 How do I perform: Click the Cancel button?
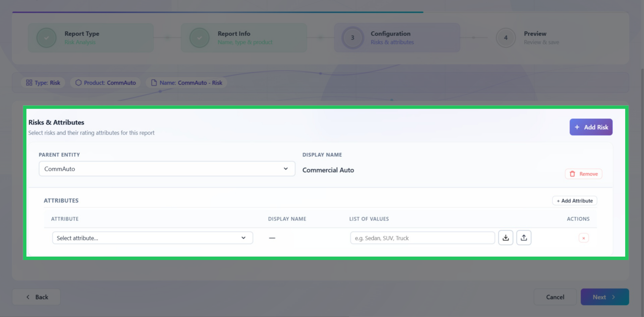(x=555, y=297)
